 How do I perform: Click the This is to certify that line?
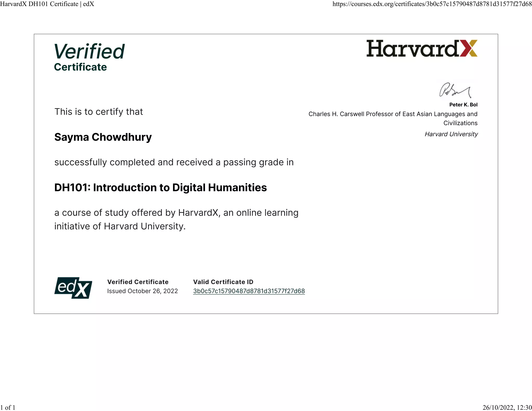[x=98, y=112]
